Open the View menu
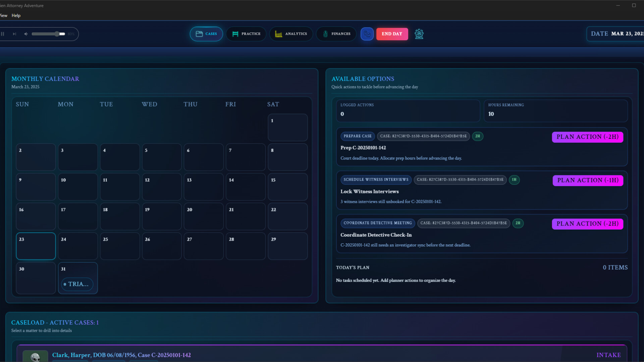This screenshot has height=362, width=644. coord(3,15)
